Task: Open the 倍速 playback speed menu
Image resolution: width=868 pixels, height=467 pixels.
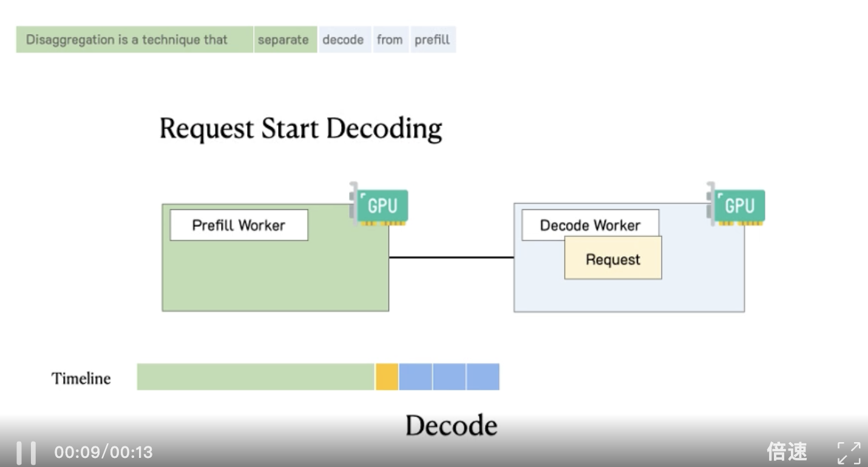Action: pyautogui.click(x=787, y=452)
